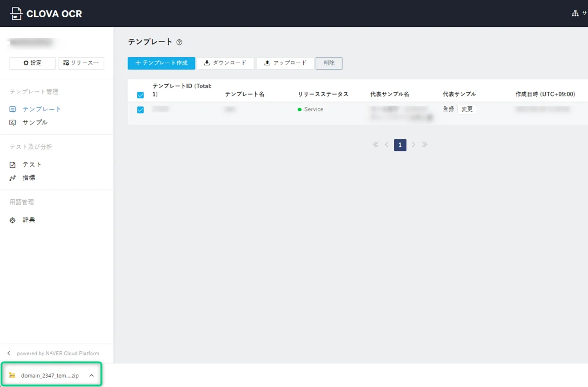Click the CLOVA OCR logo icon
588x387 pixels.
17,13
